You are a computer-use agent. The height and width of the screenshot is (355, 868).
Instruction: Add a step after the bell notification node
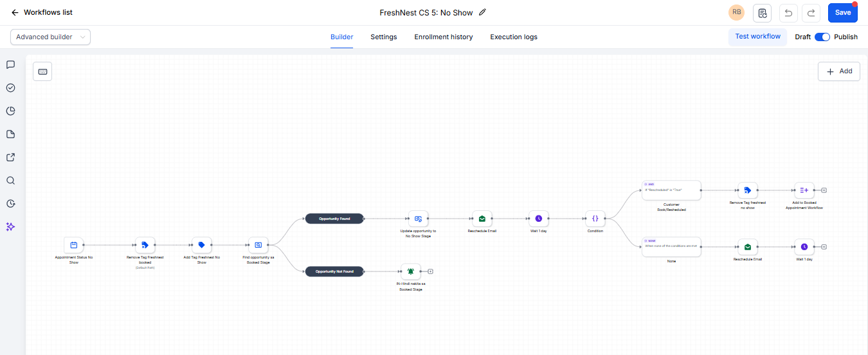point(431,271)
